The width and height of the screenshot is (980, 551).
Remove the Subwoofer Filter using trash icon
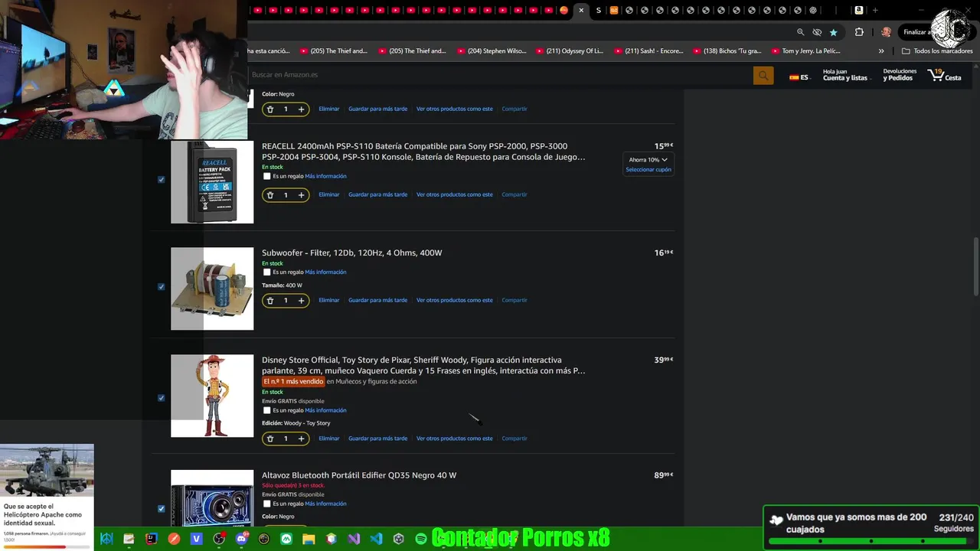[x=270, y=301]
